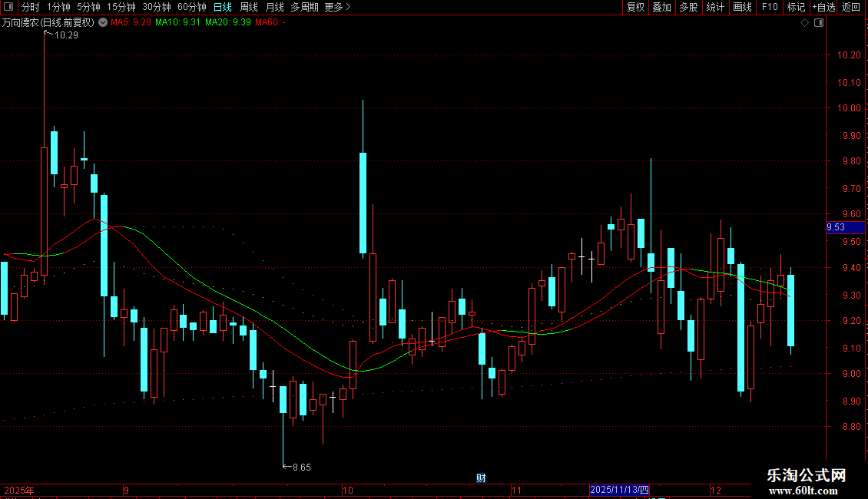Click the 返回 back button
Screen dimensions: 868x499
pos(851,7)
